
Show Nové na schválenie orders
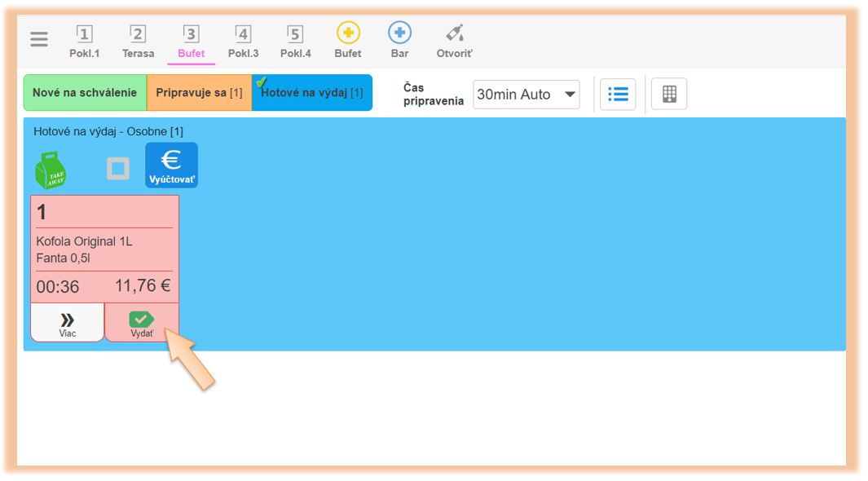coord(85,93)
